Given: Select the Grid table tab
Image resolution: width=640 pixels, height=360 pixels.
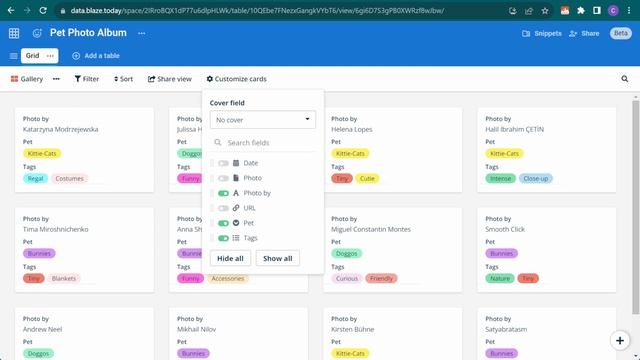Looking at the screenshot, I should 33,56.
